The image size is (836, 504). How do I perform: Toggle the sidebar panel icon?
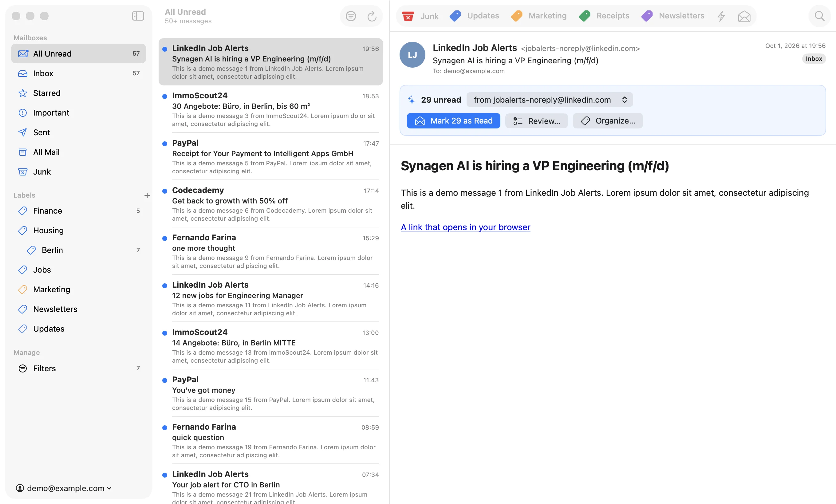click(x=138, y=16)
